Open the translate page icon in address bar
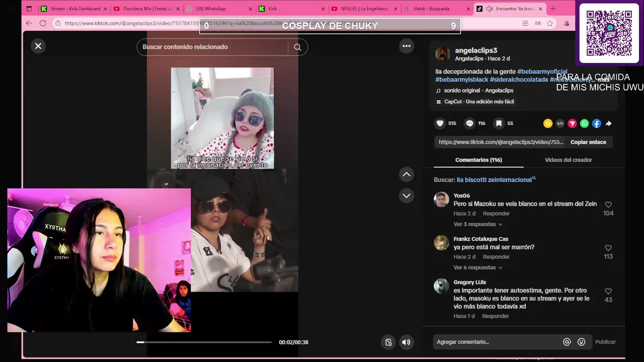 pos(538,23)
